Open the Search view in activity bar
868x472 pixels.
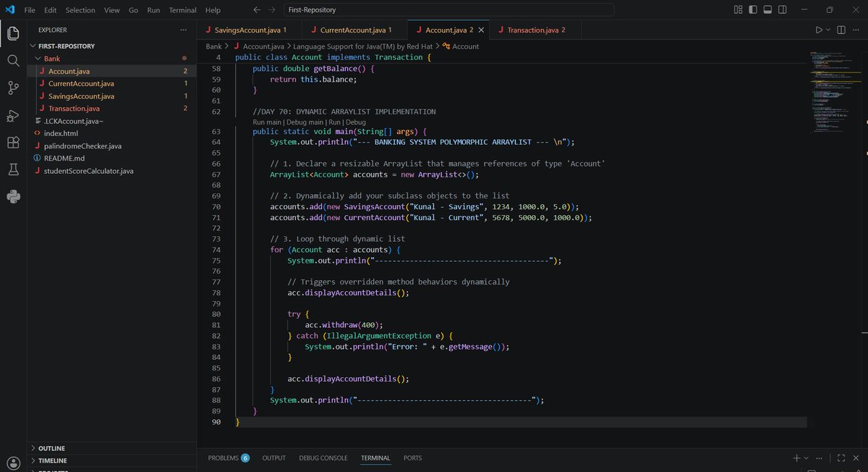coord(13,61)
